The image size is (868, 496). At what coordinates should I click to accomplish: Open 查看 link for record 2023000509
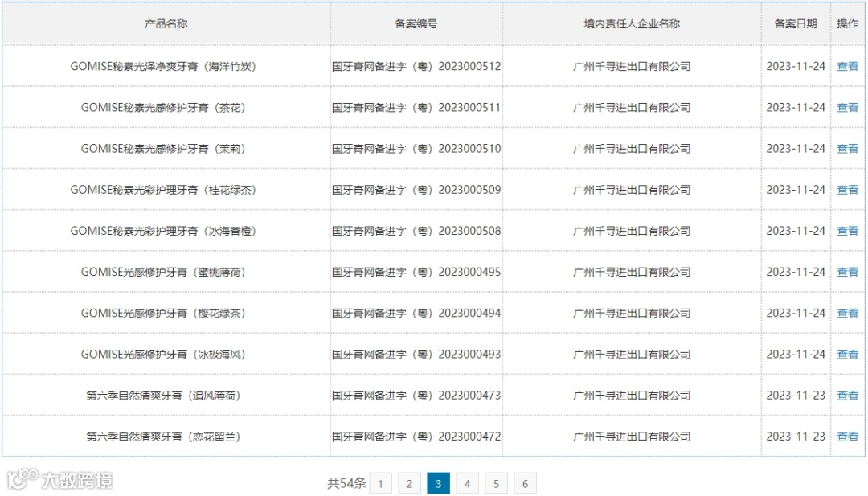[x=847, y=190]
